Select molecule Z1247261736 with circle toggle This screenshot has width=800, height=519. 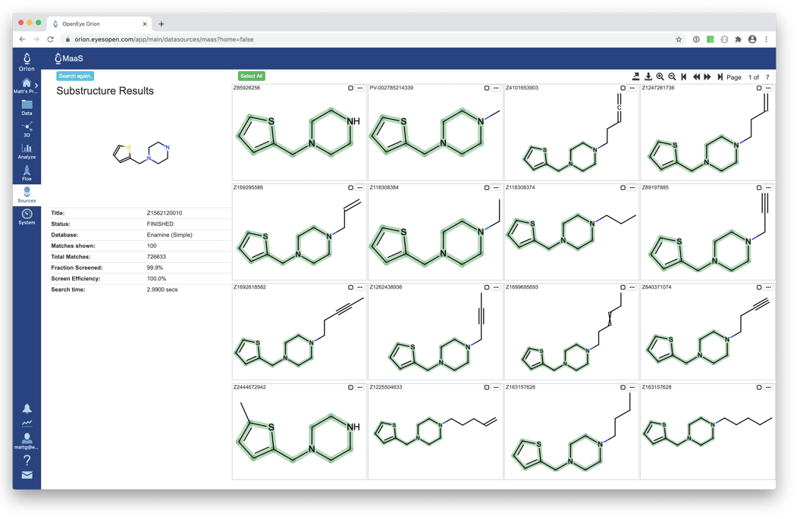(759, 88)
